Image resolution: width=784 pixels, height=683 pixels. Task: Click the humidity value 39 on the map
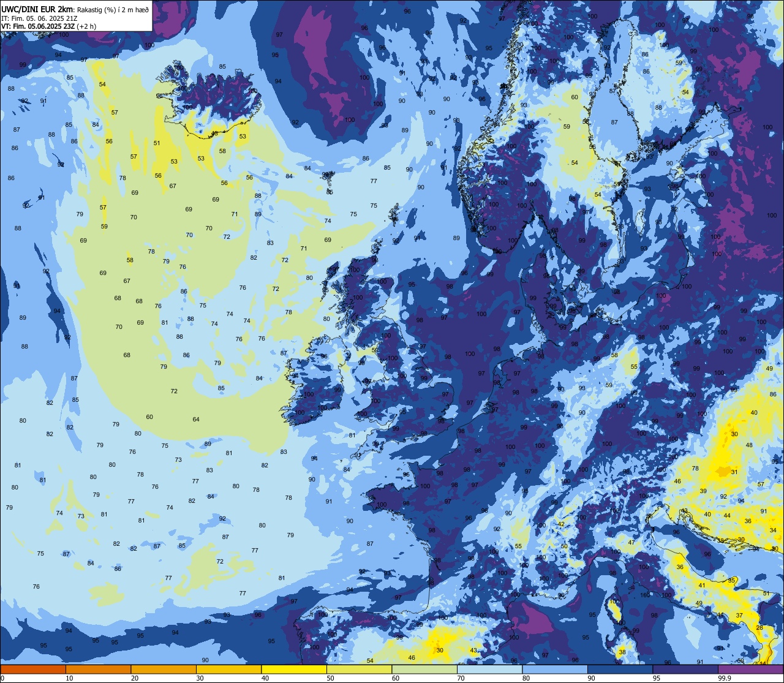click(x=703, y=491)
